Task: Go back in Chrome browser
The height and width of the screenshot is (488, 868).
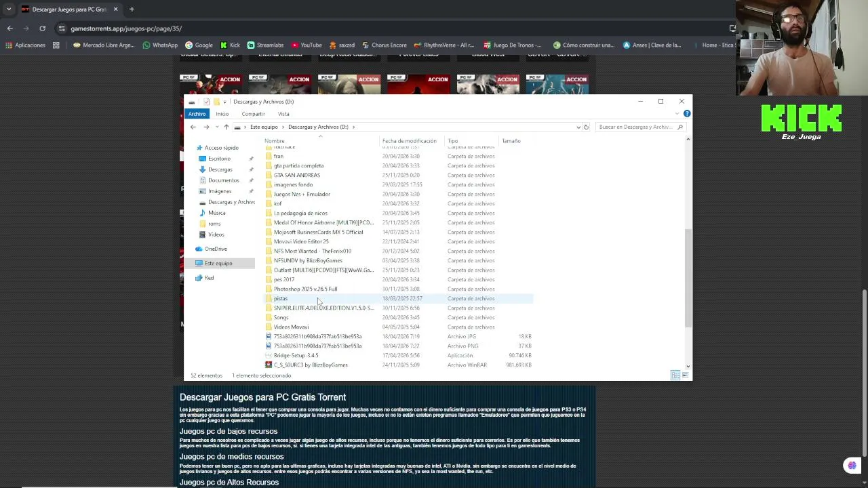Action: click(x=9, y=28)
